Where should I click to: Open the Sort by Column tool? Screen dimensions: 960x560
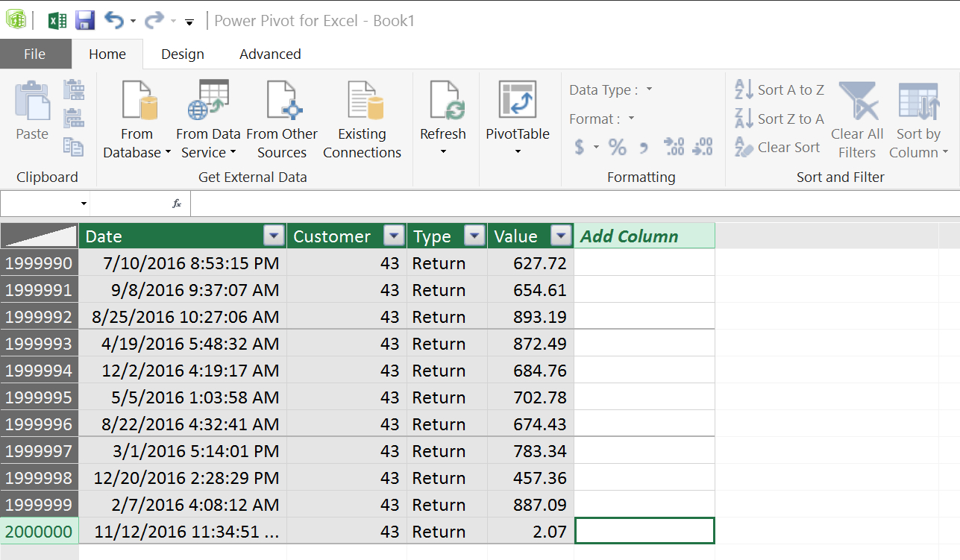coord(917,119)
